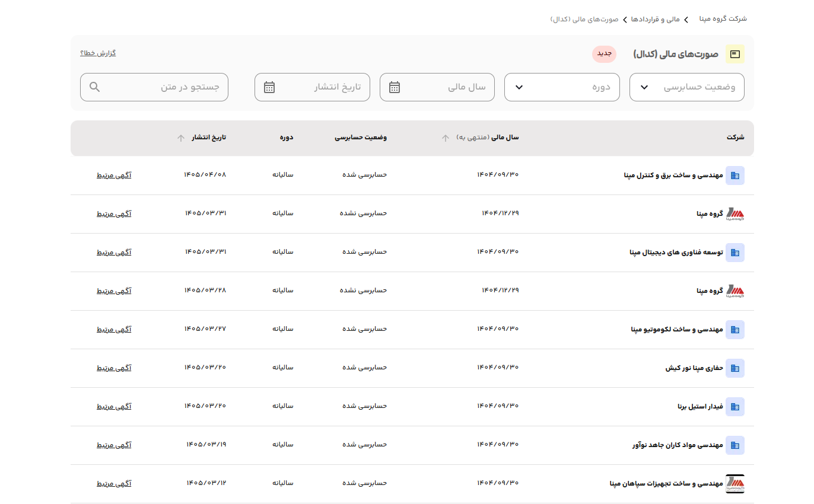Select company name حفاری مپنا نور کیش
Image resolution: width=814 pixels, height=504 pixels.
click(x=695, y=368)
